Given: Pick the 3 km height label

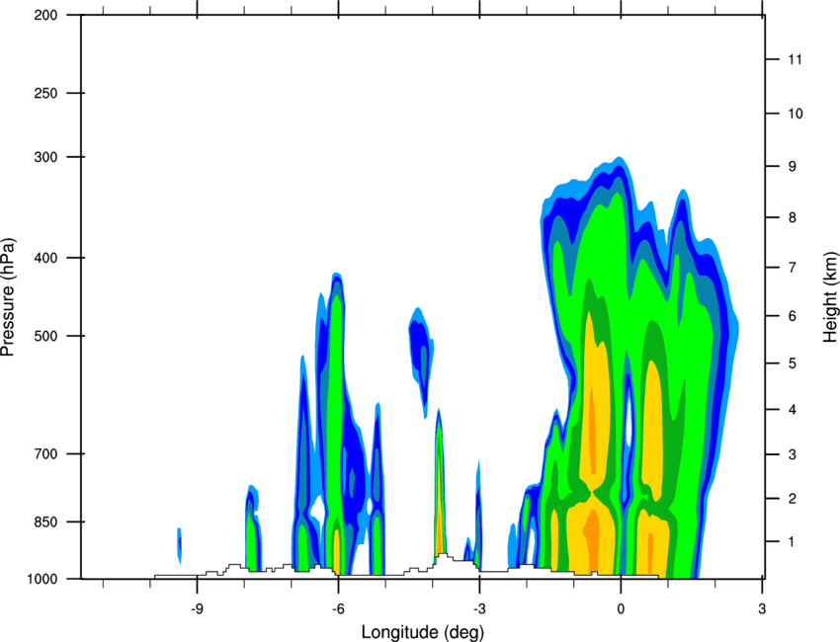Looking at the screenshot, I should coord(792,454).
